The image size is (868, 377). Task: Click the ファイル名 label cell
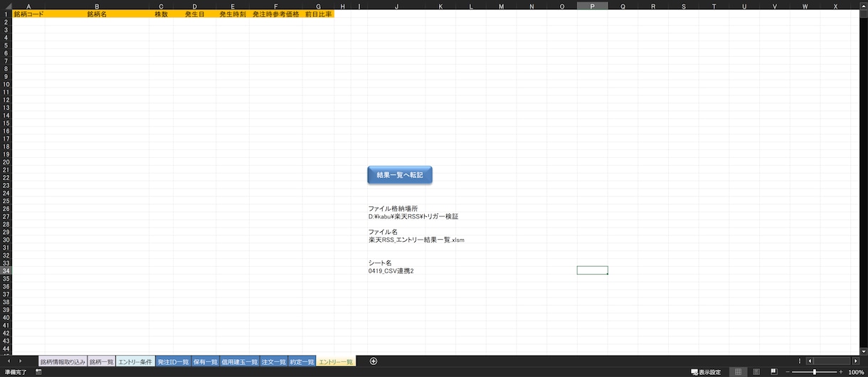(383, 232)
